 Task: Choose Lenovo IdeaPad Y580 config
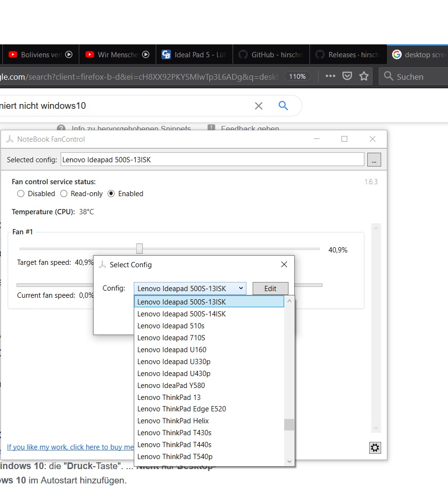coord(209,385)
